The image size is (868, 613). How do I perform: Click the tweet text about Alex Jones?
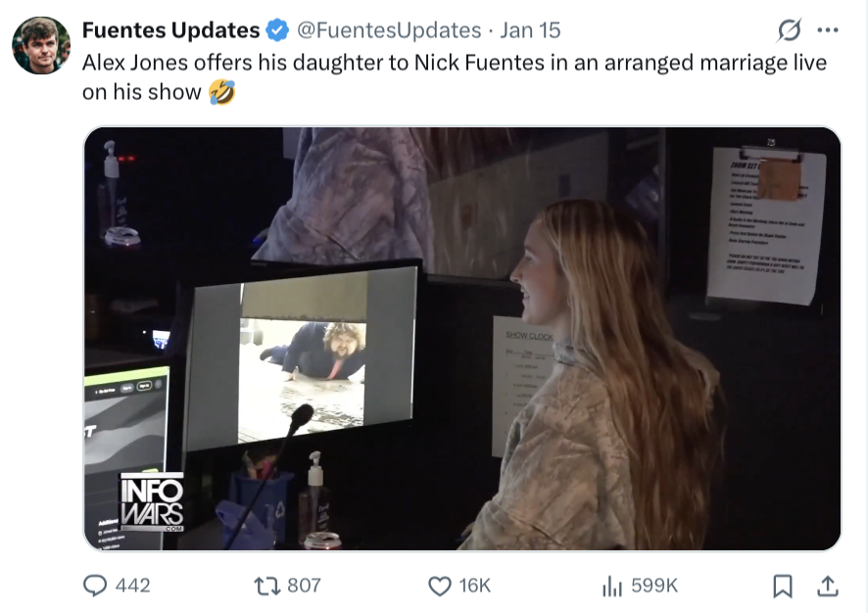click(x=454, y=77)
